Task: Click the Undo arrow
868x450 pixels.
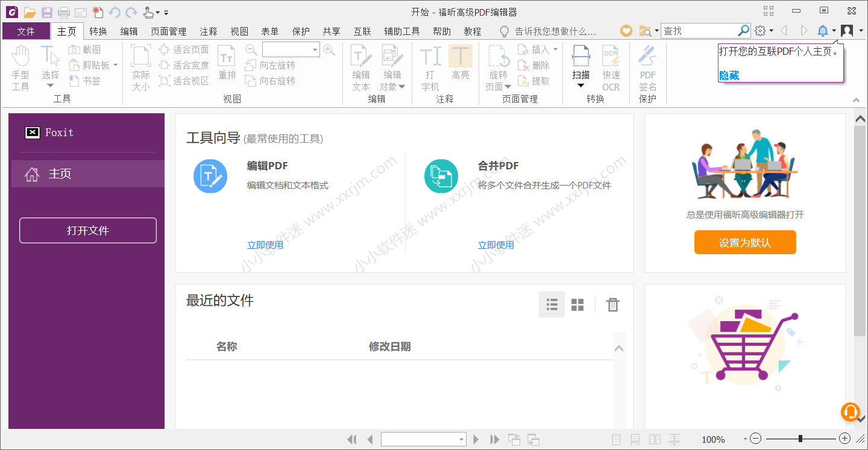Action: [x=115, y=12]
